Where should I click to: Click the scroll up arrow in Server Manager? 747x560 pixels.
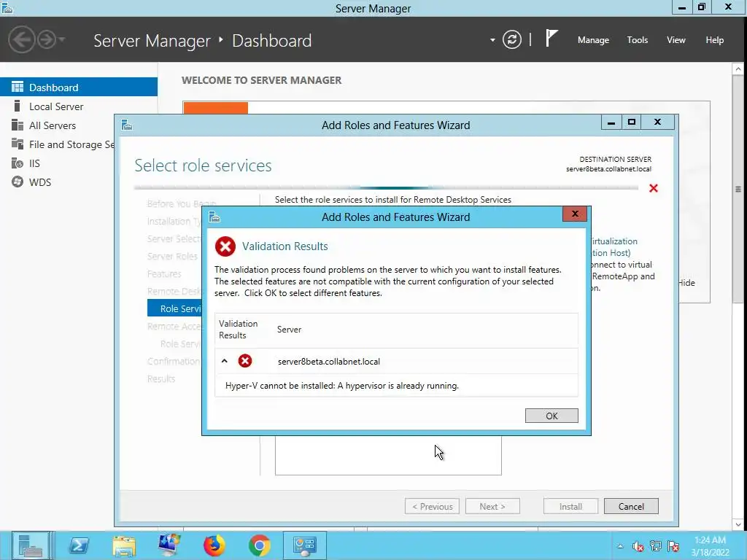738,69
